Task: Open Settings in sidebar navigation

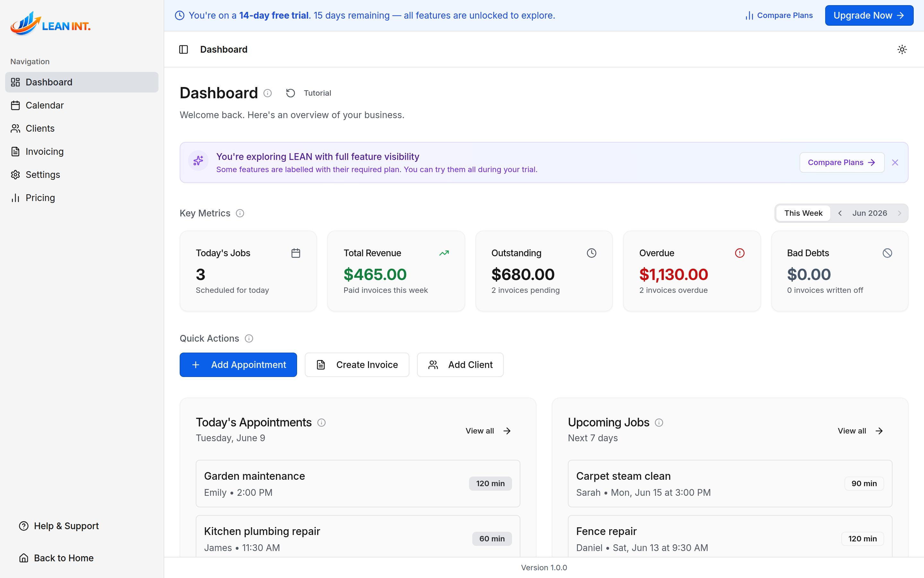Action: (82, 175)
